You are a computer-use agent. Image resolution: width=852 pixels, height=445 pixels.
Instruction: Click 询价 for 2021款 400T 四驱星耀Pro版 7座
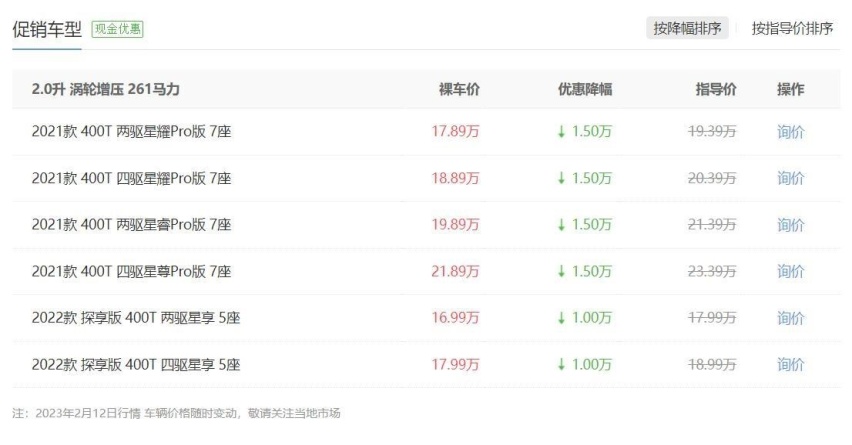pyautogui.click(x=790, y=178)
